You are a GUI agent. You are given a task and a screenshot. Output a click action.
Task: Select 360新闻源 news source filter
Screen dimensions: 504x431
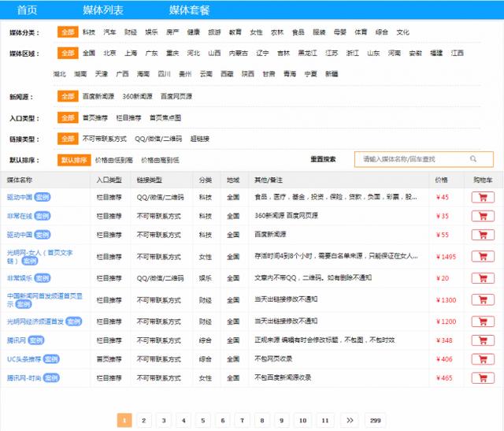tap(137, 96)
